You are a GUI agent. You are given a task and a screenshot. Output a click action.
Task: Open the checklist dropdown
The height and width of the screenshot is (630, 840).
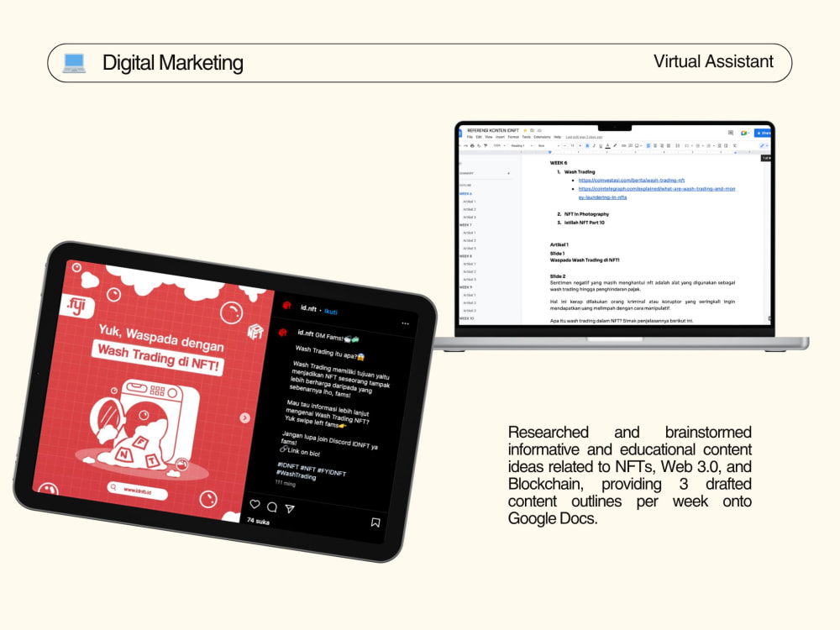[689, 145]
